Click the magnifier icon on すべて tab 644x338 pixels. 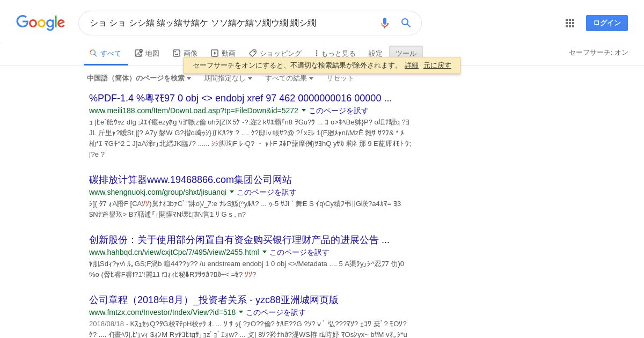point(93,53)
